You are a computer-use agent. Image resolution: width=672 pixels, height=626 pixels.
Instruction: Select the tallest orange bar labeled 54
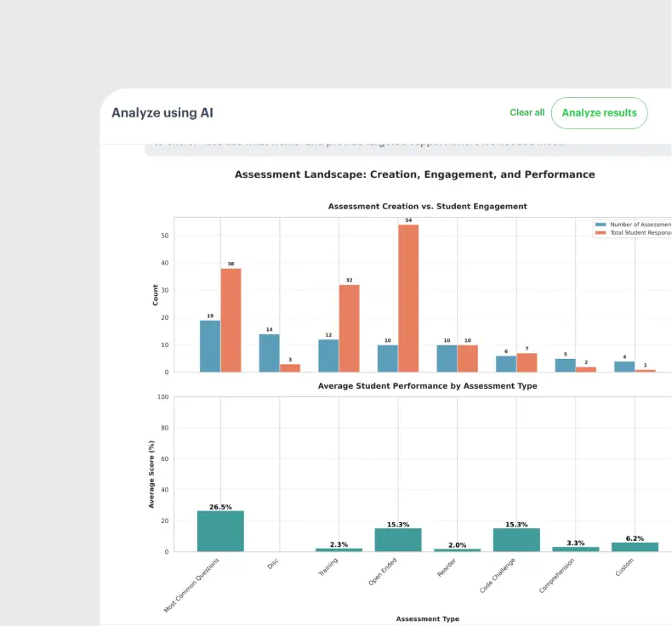pos(408,298)
